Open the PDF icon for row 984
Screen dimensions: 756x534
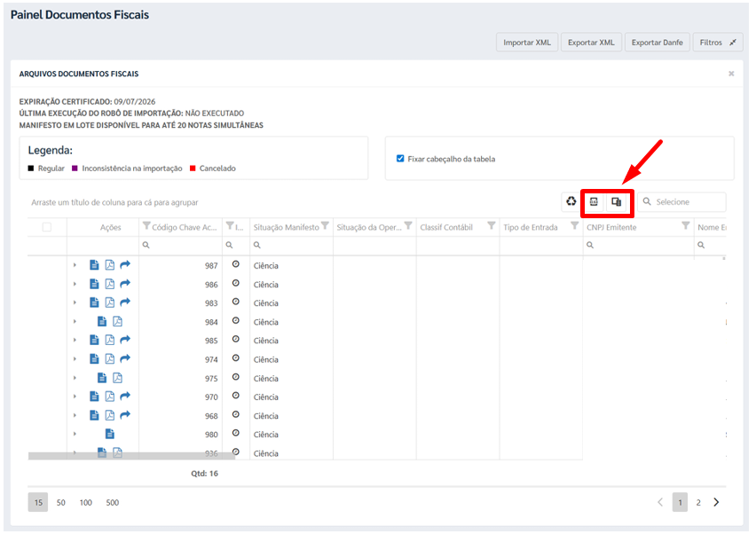tap(118, 321)
